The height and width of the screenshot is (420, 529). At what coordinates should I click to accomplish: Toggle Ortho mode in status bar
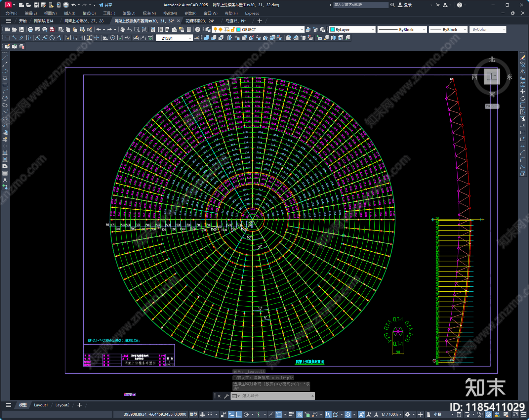click(239, 414)
